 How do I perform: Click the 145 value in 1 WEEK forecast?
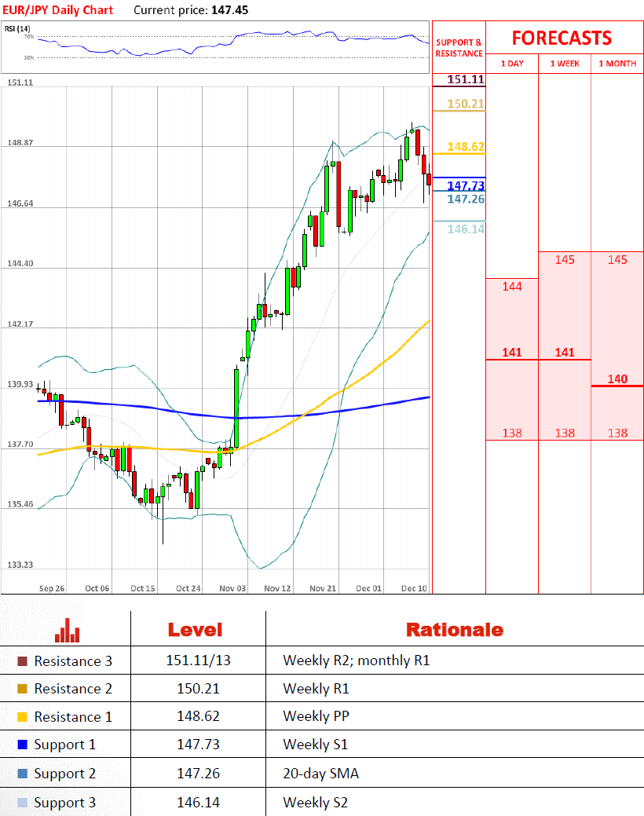(x=565, y=259)
